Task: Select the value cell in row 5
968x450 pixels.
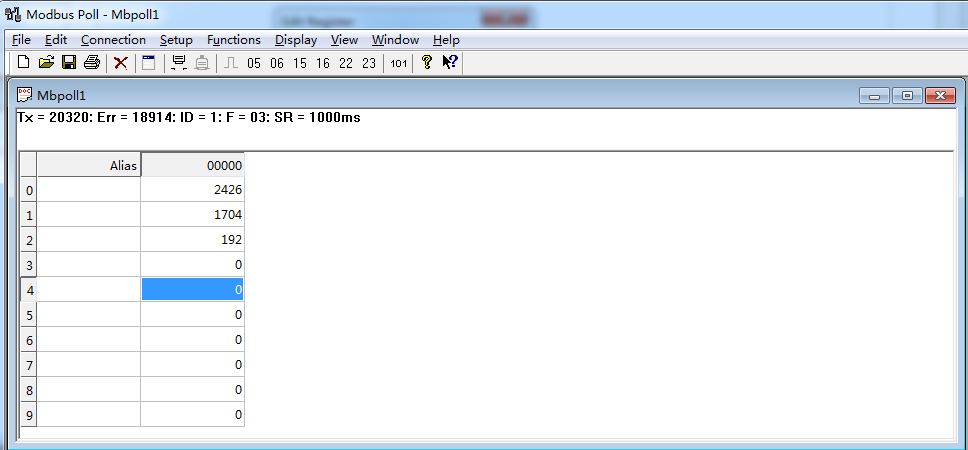Action: tap(193, 315)
